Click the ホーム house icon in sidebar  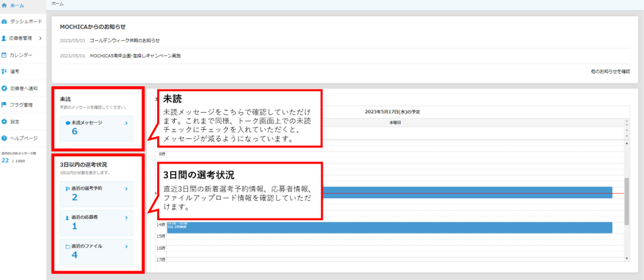tap(5, 6)
